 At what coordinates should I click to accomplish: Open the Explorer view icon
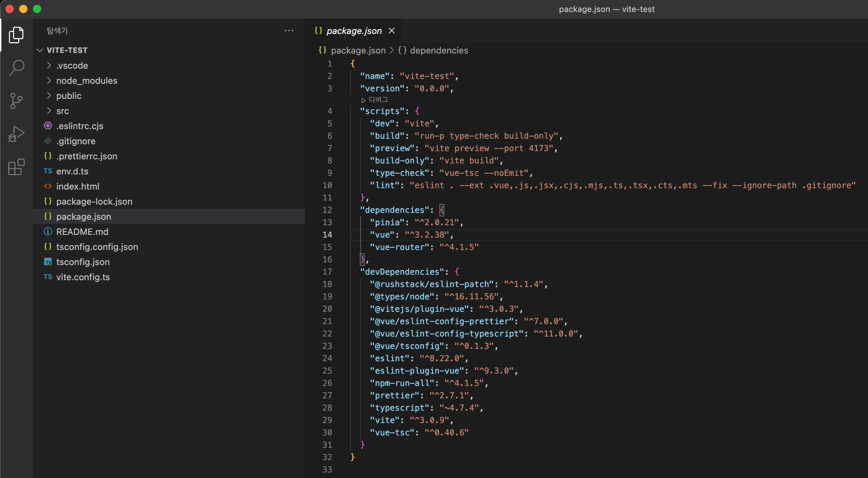16,35
